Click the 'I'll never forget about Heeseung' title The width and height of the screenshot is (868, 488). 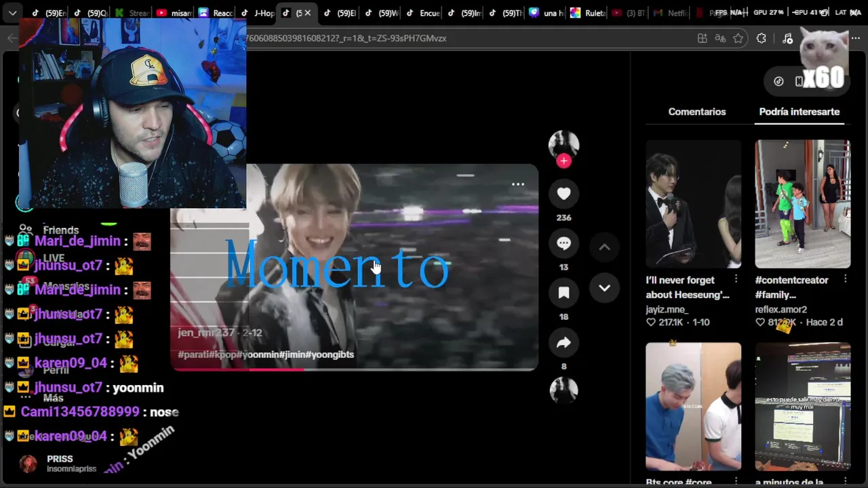point(687,287)
